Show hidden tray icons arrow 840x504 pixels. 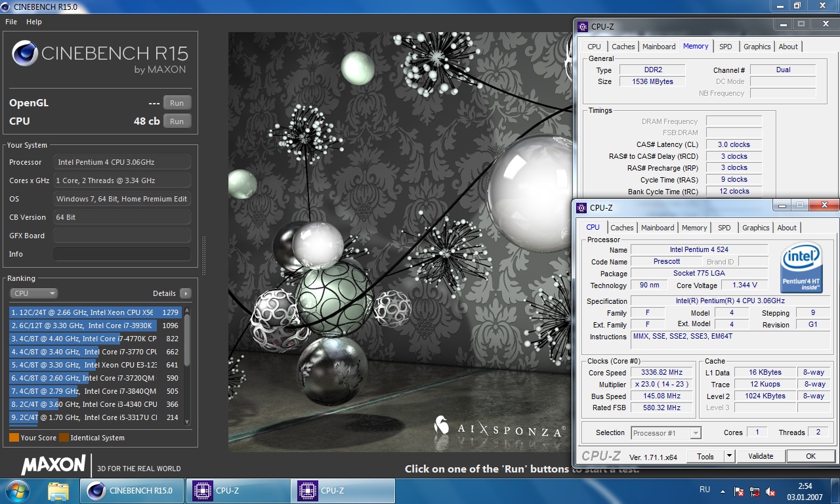pos(723,491)
